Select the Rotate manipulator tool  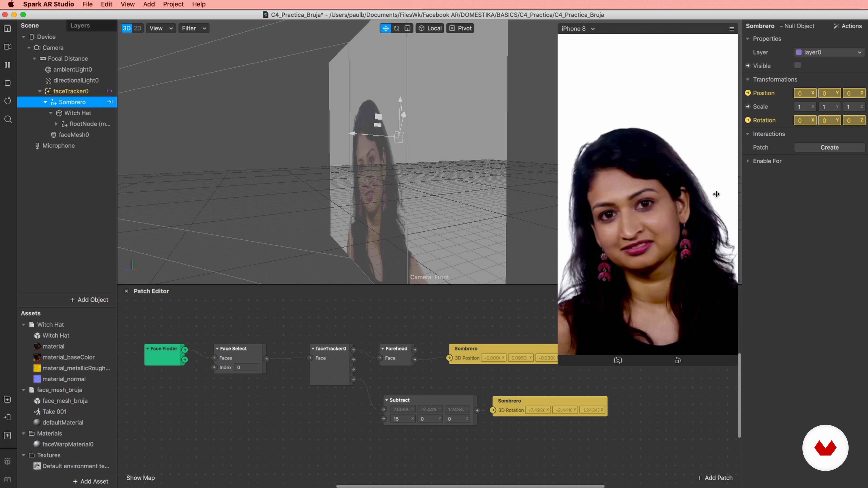397,28
